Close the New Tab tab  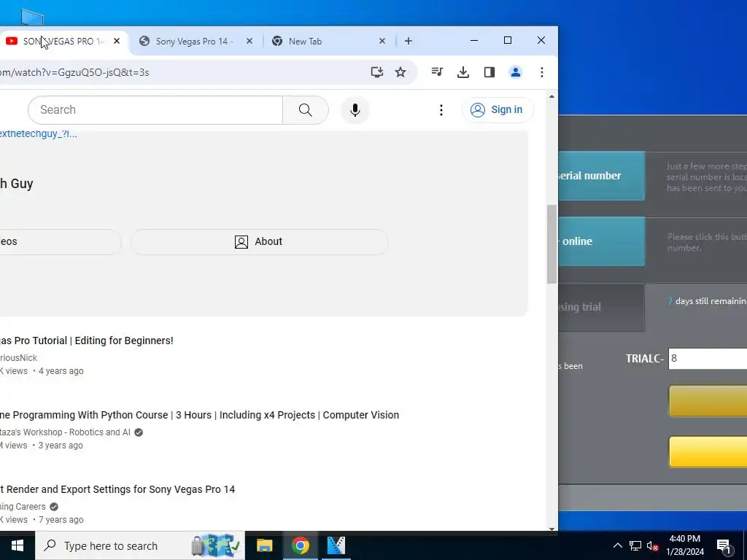coord(382,42)
